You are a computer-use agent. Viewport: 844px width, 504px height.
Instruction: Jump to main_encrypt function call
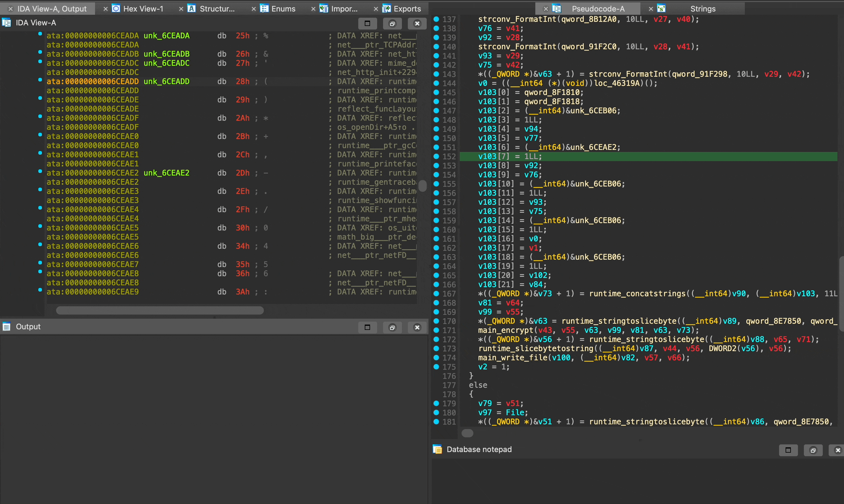[x=506, y=330]
